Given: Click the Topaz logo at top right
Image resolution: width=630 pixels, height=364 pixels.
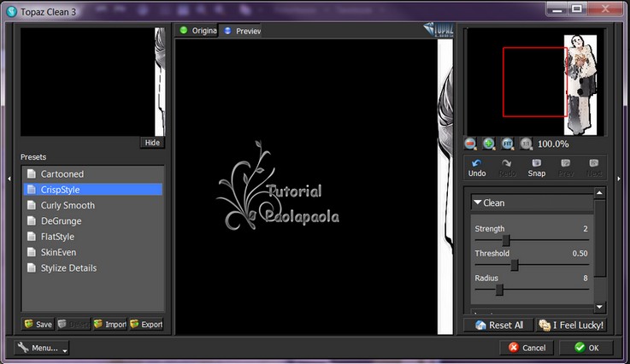Looking at the screenshot, I should click(439, 30).
